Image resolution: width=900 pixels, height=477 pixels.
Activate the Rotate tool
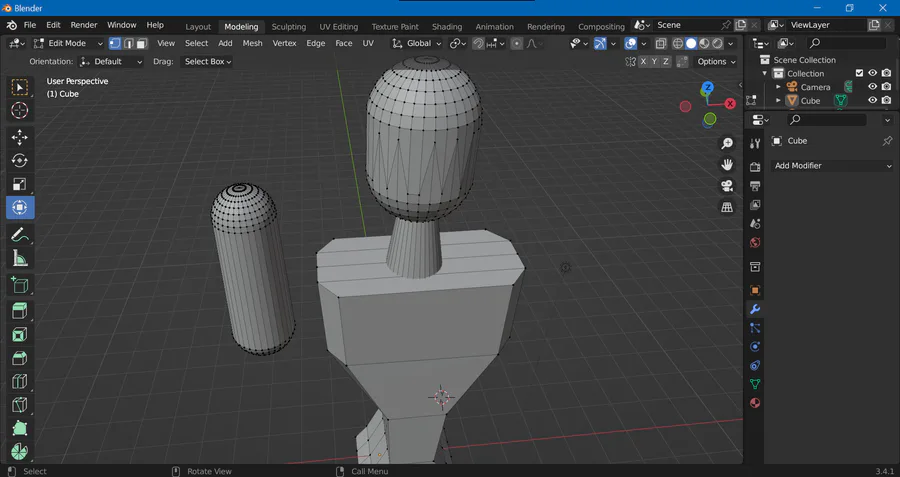coord(20,161)
